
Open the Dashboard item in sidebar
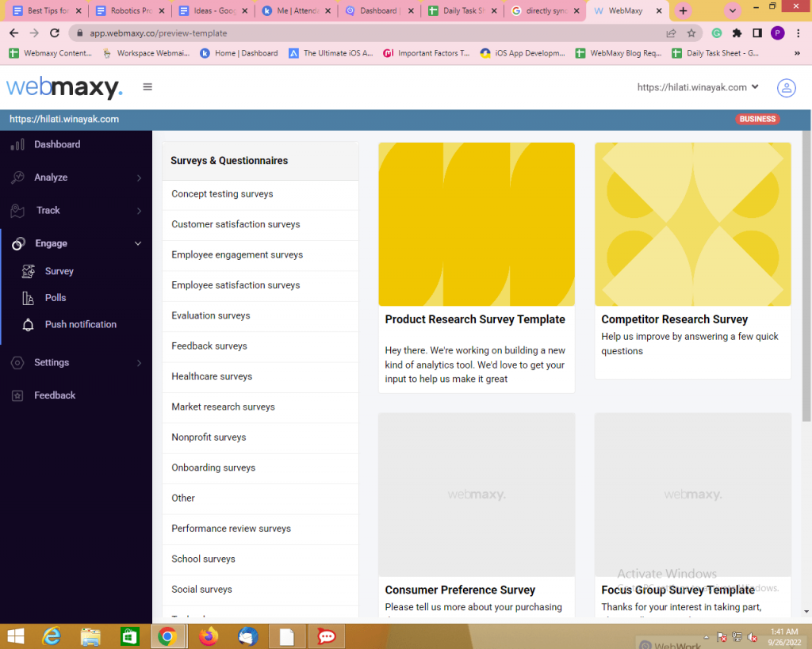pyautogui.click(x=57, y=144)
